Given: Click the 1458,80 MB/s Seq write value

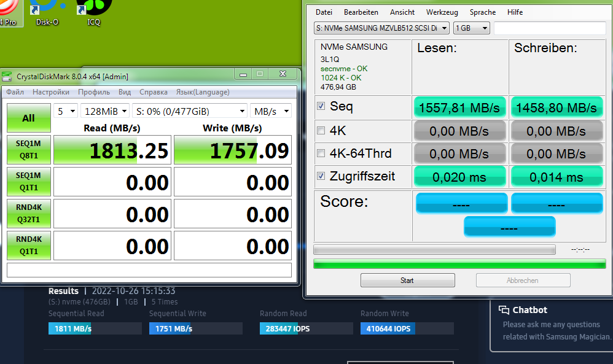Looking at the screenshot, I should (x=556, y=107).
